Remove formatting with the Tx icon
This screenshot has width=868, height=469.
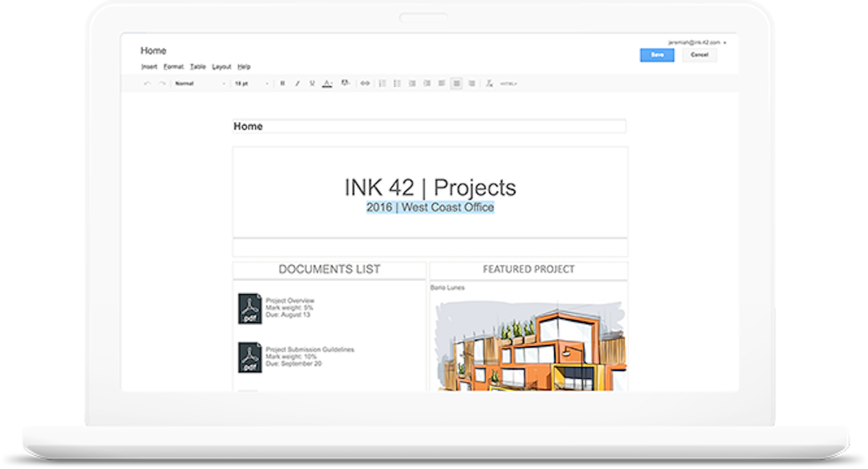(489, 83)
